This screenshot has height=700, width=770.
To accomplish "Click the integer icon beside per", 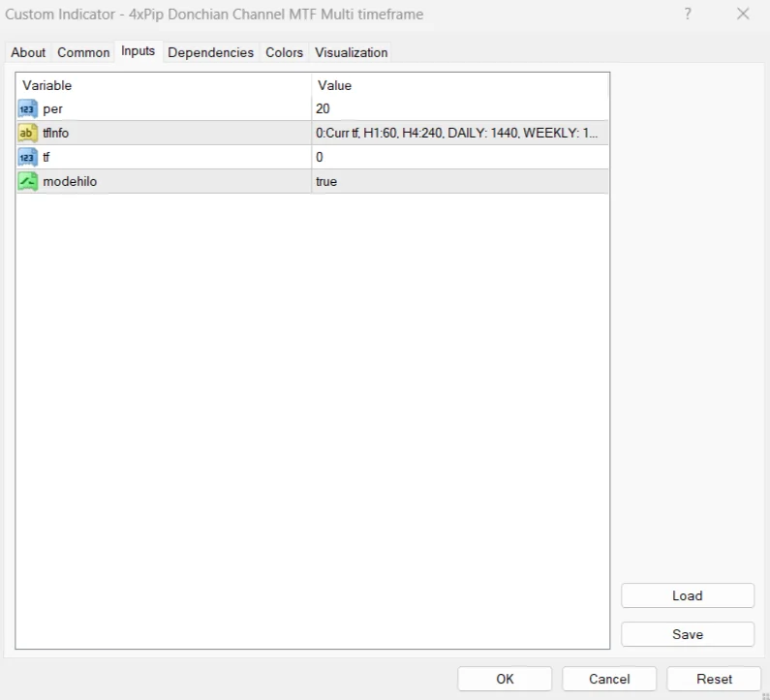I will [x=27, y=109].
